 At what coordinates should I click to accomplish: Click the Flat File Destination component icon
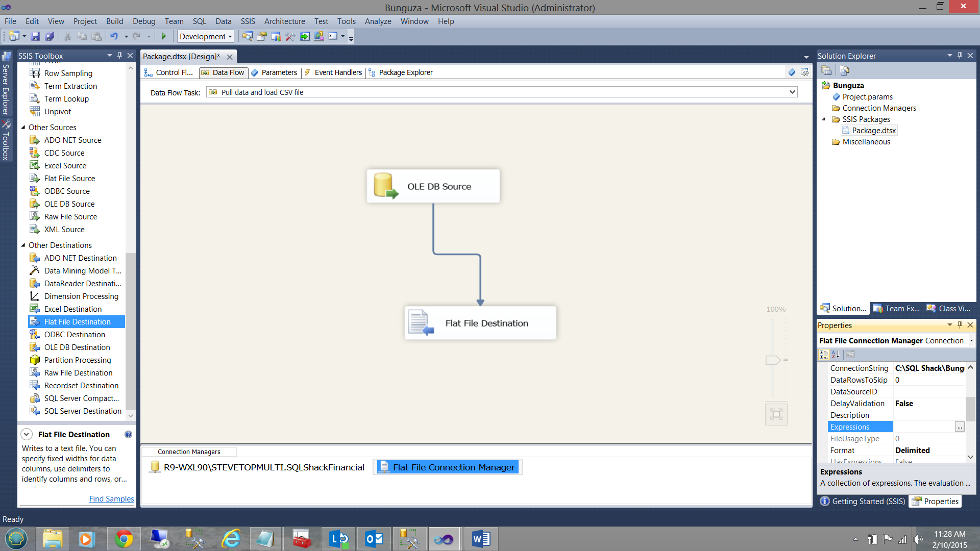click(421, 323)
